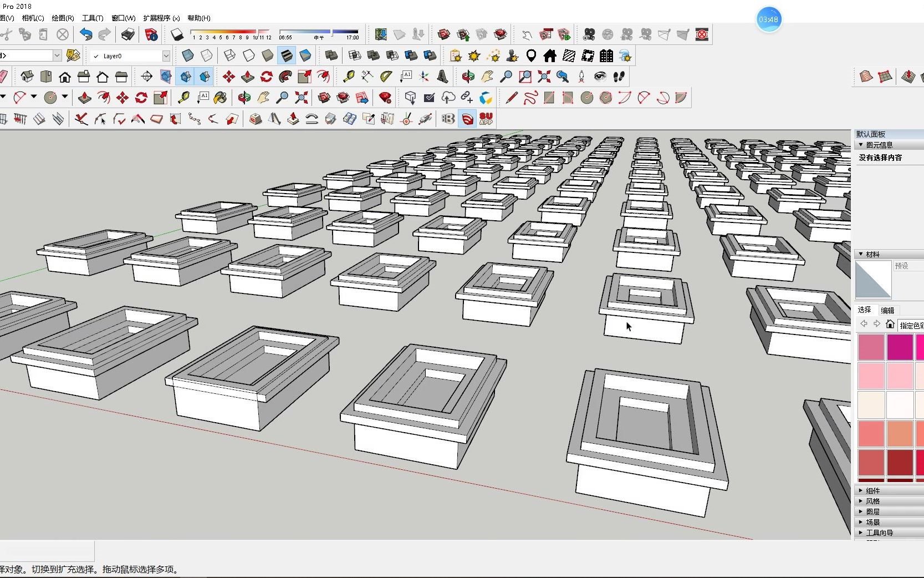
Task: Expand the 组件 (Components) panel
Action: pyautogui.click(x=872, y=490)
